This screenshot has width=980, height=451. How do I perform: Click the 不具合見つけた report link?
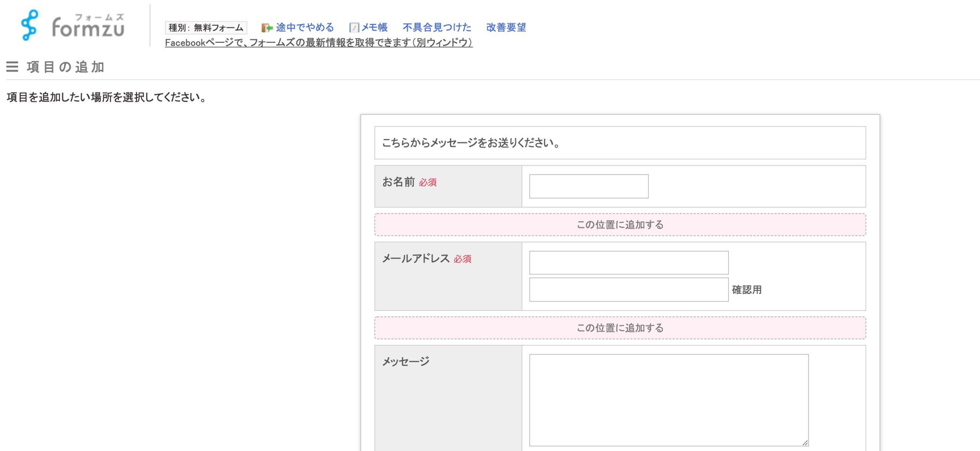point(437,27)
